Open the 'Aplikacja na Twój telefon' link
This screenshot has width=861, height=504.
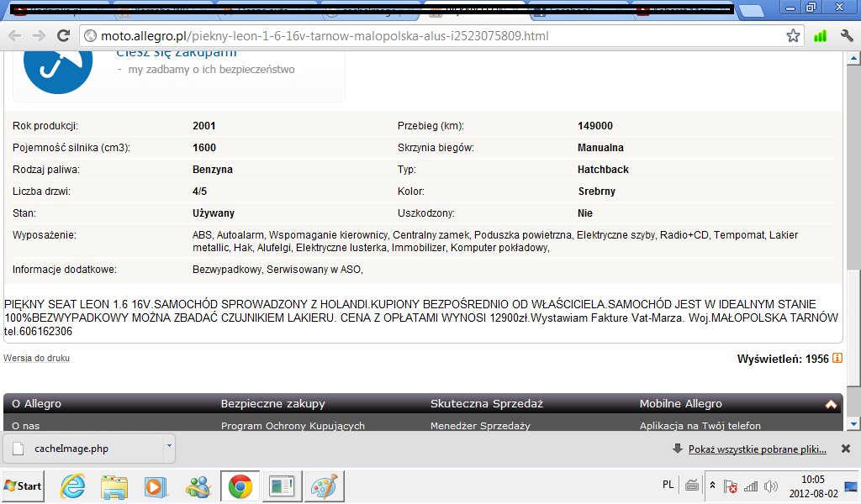click(700, 426)
